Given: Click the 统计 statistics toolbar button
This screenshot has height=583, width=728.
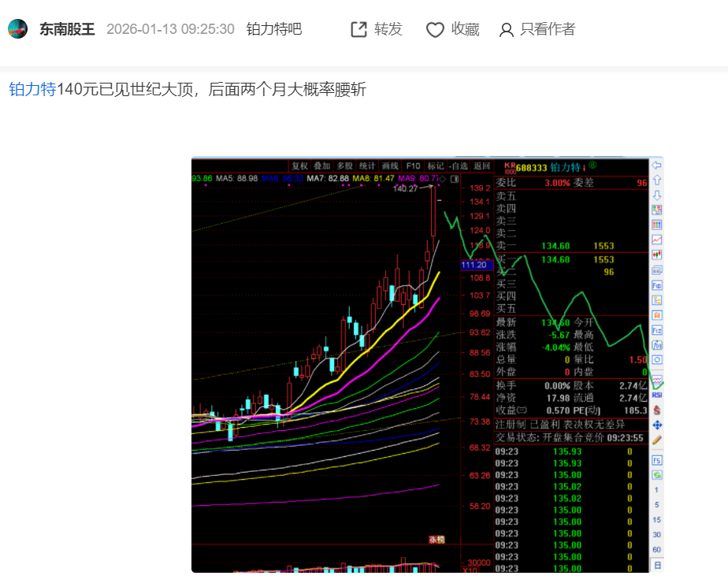Looking at the screenshot, I should tap(367, 165).
